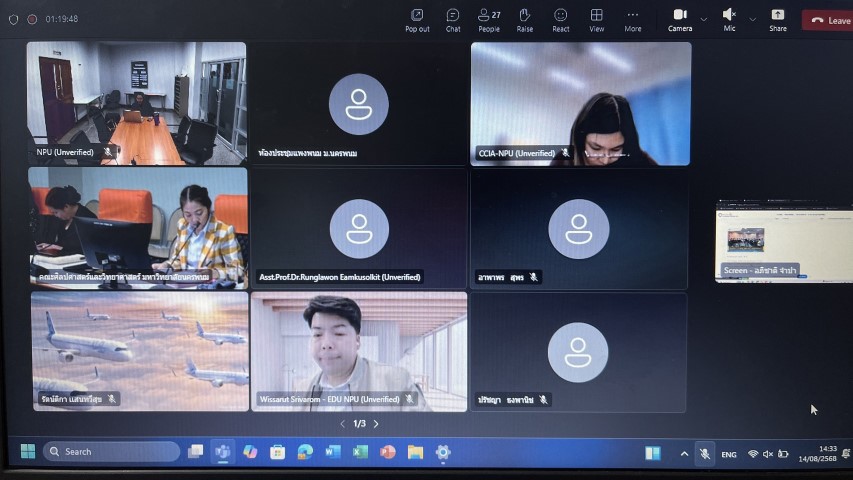
Task: Go to the next page of participants
Action: coord(376,424)
